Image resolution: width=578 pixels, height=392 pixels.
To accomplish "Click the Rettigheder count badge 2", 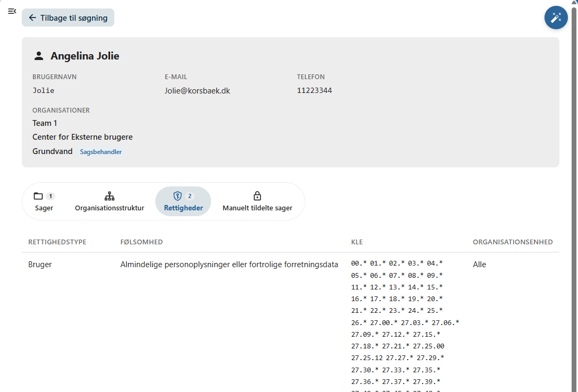I will [x=189, y=196].
